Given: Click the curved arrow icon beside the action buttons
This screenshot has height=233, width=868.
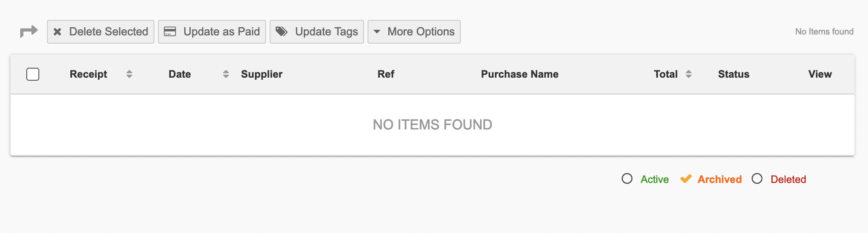Looking at the screenshot, I should [x=29, y=31].
